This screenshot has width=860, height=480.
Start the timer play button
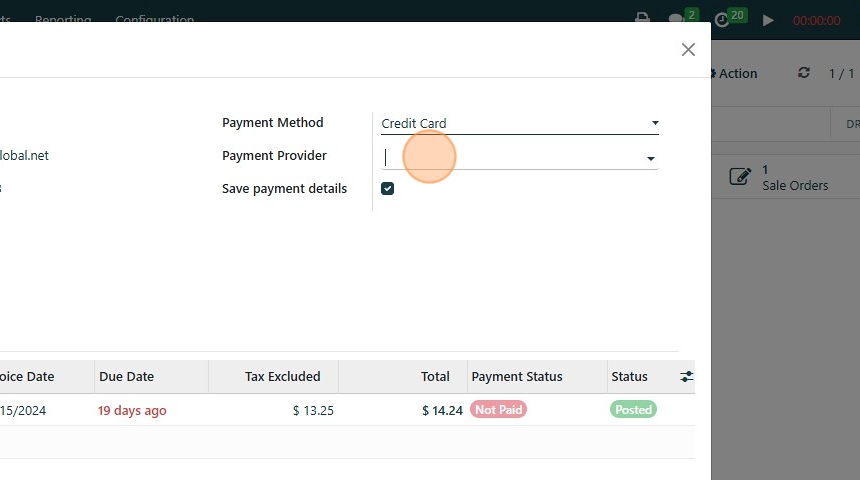768,20
